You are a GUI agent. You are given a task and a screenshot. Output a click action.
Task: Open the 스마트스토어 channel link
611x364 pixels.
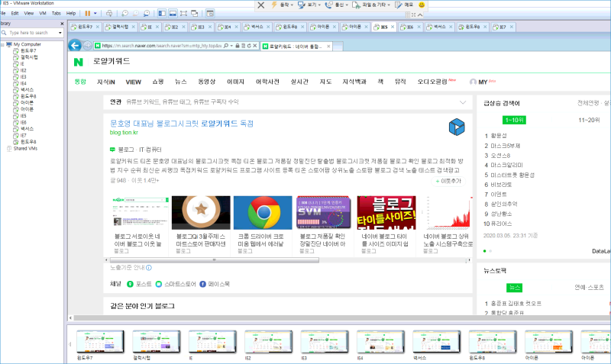point(176,284)
